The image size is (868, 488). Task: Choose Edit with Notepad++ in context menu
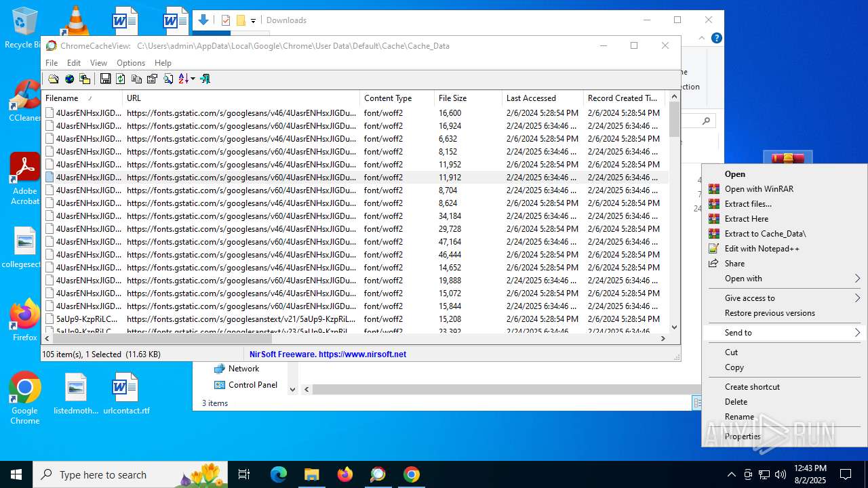point(785,249)
